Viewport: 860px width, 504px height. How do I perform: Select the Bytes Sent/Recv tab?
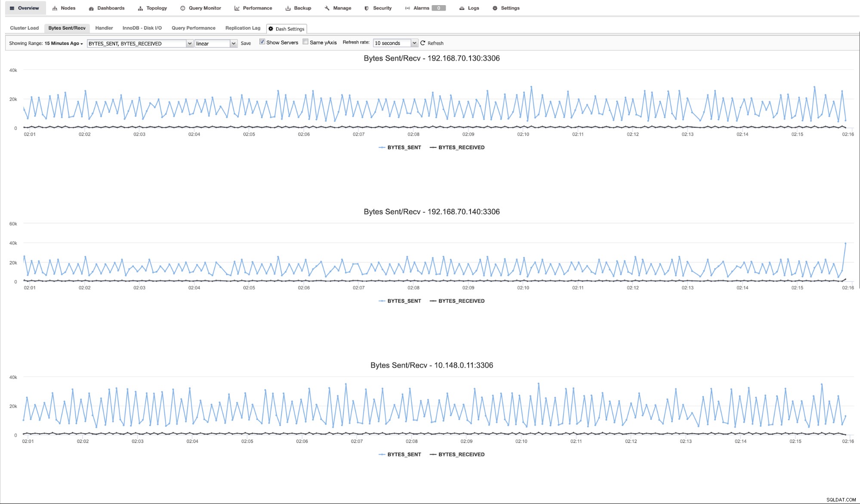[67, 28]
